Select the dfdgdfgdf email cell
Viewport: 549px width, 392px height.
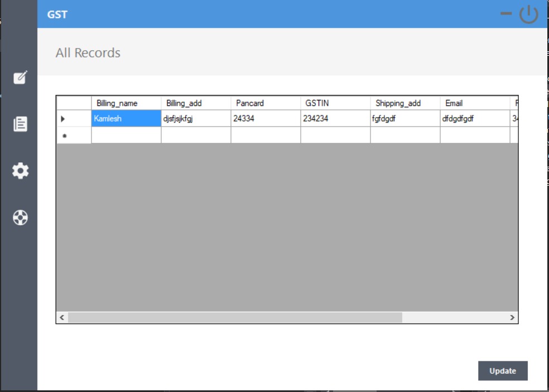coord(475,118)
